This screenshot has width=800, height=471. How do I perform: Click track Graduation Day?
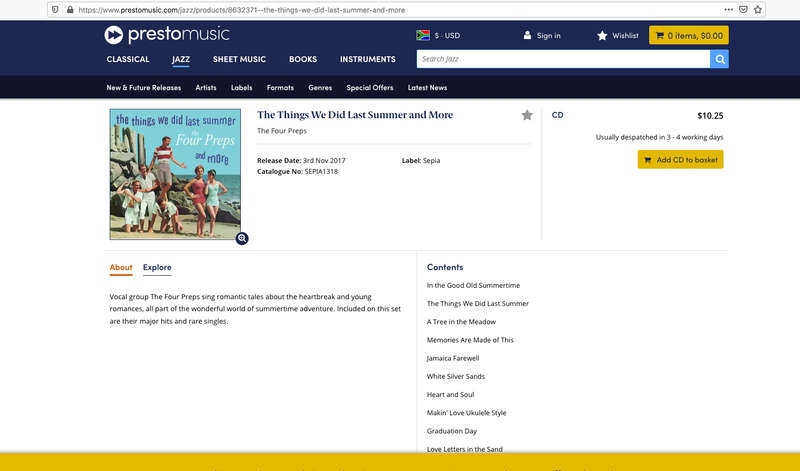452,431
